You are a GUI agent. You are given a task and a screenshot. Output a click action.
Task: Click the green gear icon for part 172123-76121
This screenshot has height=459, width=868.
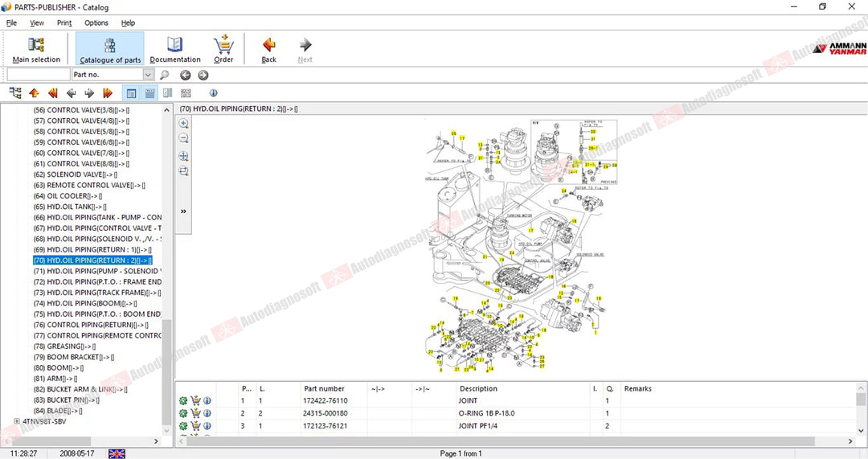click(x=183, y=426)
